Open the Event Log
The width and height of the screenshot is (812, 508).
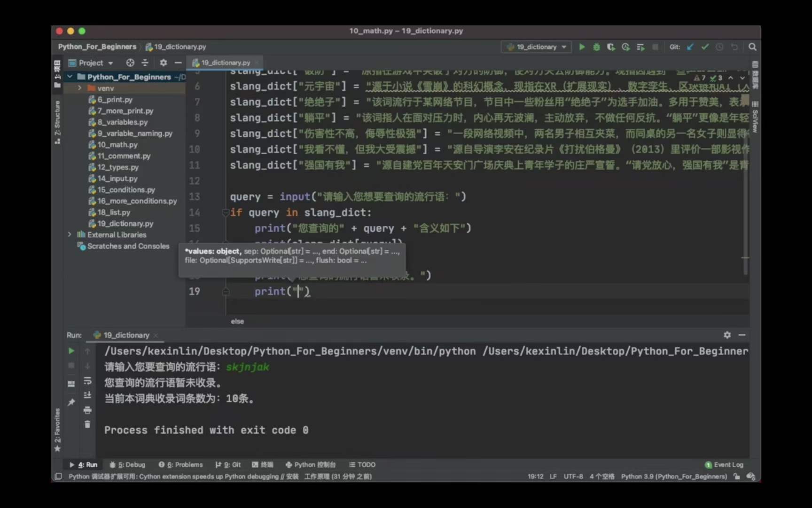pyautogui.click(x=724, y=465)
